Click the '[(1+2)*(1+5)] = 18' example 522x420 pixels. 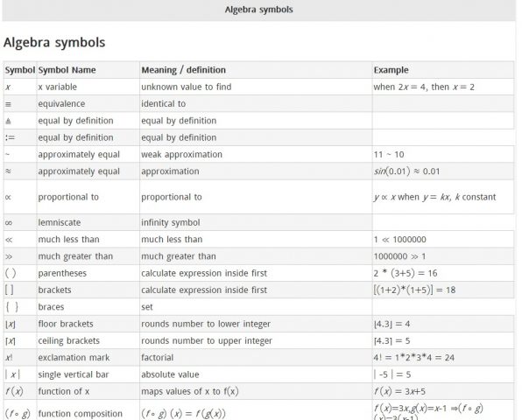point(414,290)
